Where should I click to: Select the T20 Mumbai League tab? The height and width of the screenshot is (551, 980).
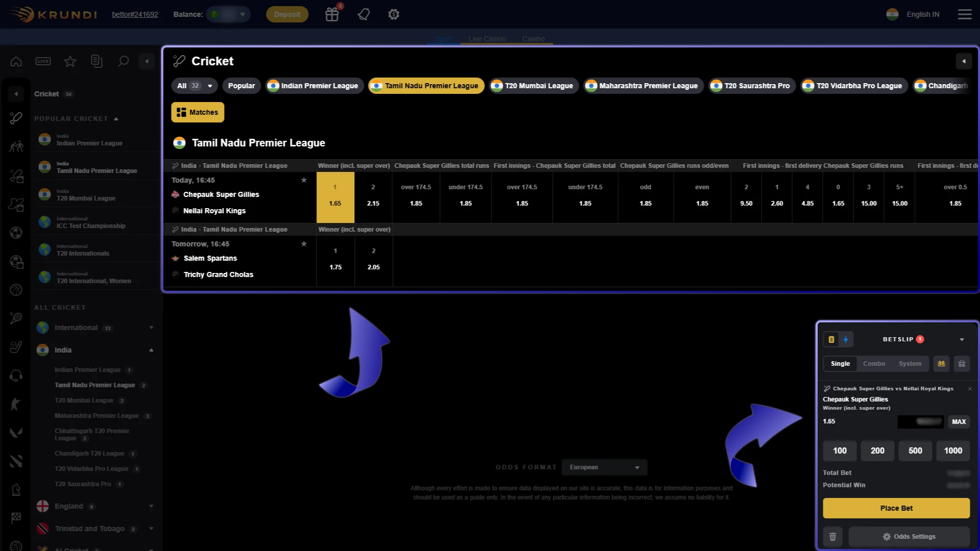click(x=533, y=86)
